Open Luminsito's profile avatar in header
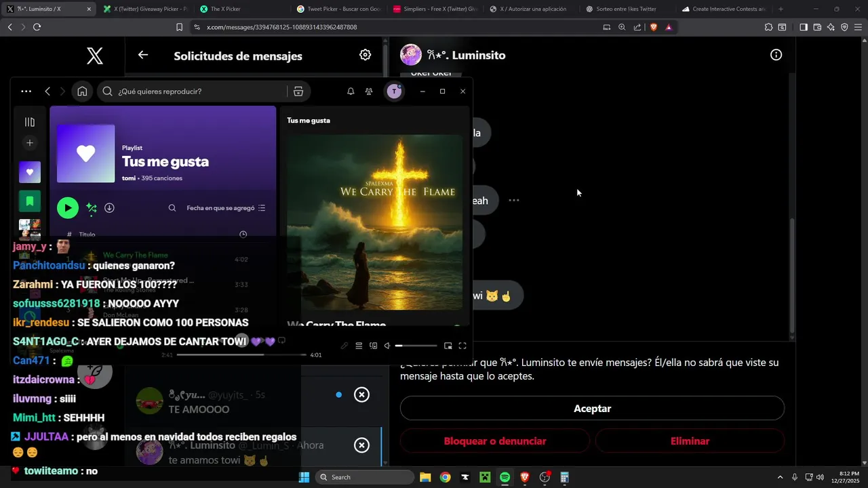This screenshot has height=488, width=868. [x=411, y=55]
